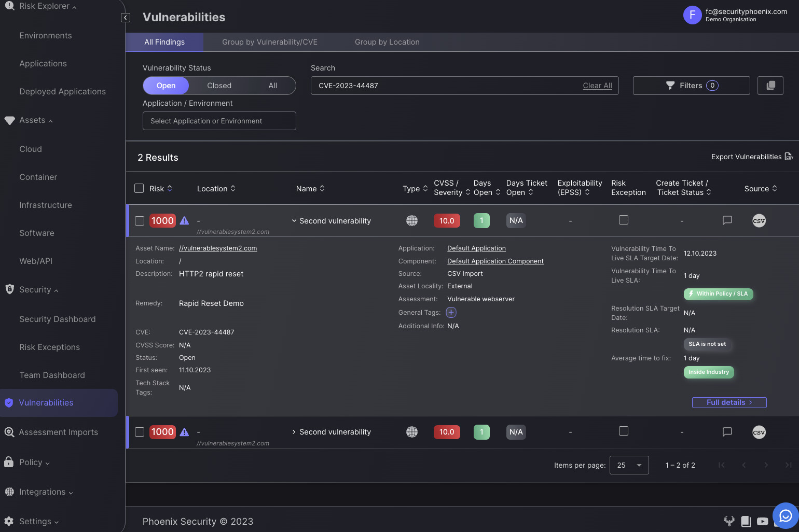Collapse the expanded first Second vulnerability row

(294, 220)
